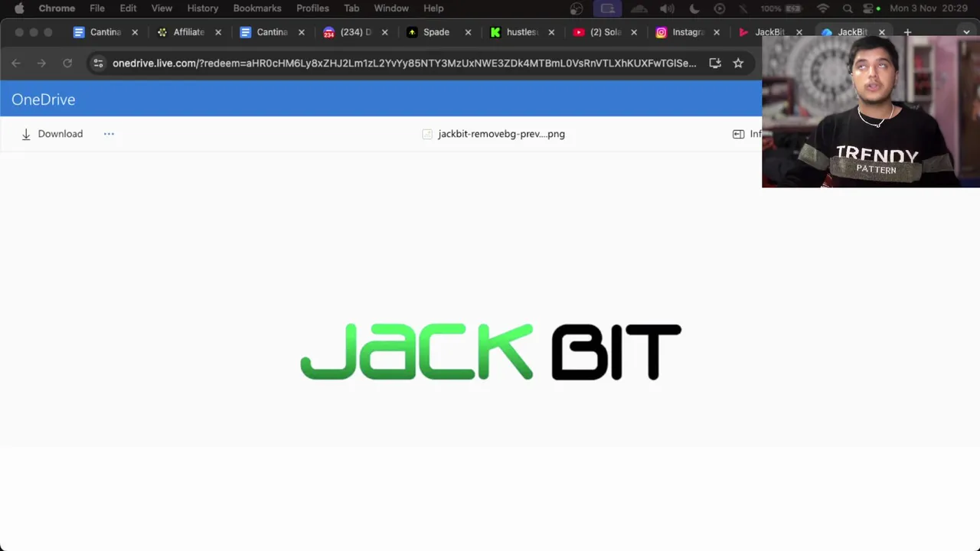Open the three-dots more actions menu
This screenshot has width=980, height=551.
point(109,134)
